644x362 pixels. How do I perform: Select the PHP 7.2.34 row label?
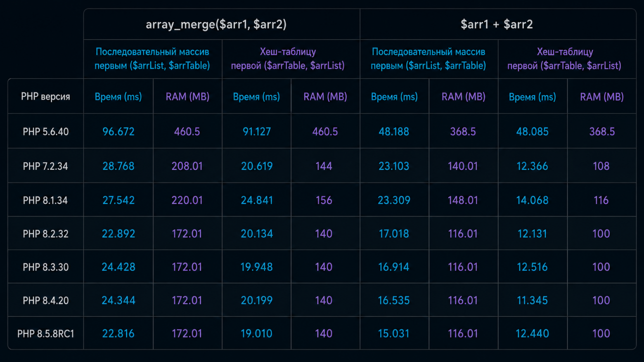coord(45,166)
